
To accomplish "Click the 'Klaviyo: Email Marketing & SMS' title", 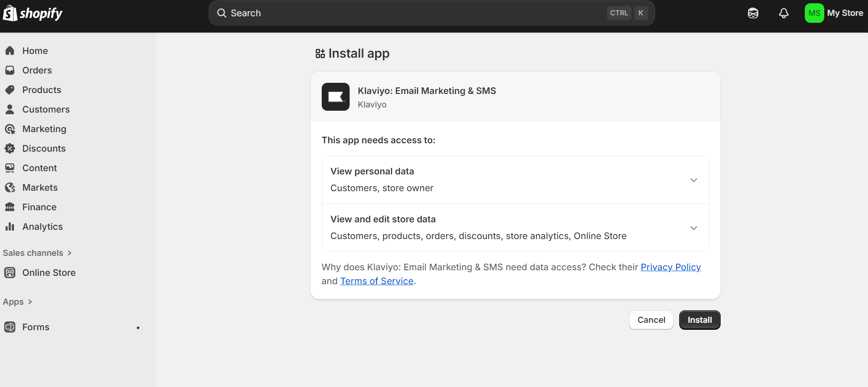I will (427, 91).
